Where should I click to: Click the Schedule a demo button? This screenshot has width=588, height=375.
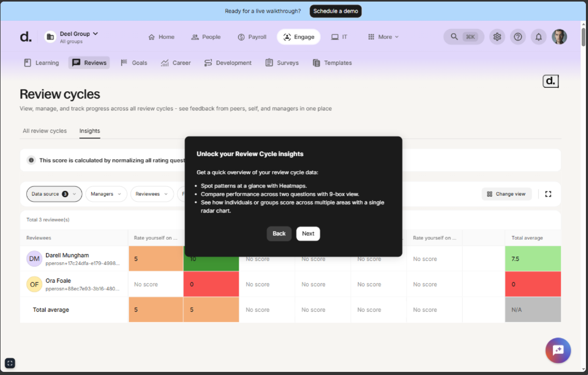pyautogui.click(x=335, y=11)
